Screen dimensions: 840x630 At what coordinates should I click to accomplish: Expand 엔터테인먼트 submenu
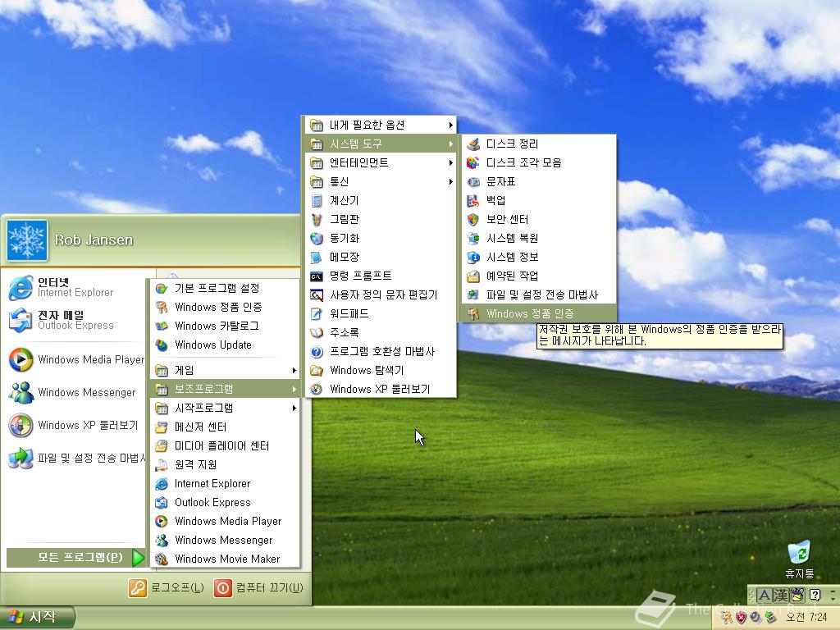pyautogui.click(x=381, y=162)
